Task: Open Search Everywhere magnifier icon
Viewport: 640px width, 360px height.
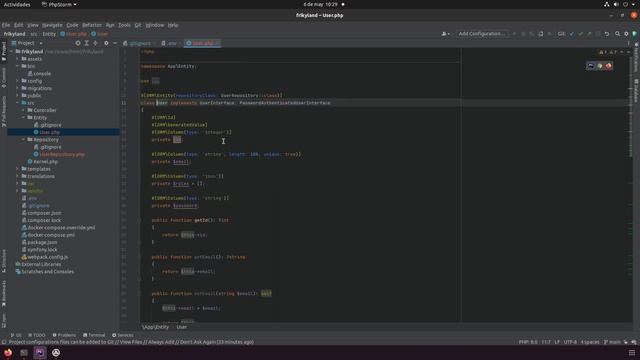Action: pyautogui.click(x=618, y=33)
